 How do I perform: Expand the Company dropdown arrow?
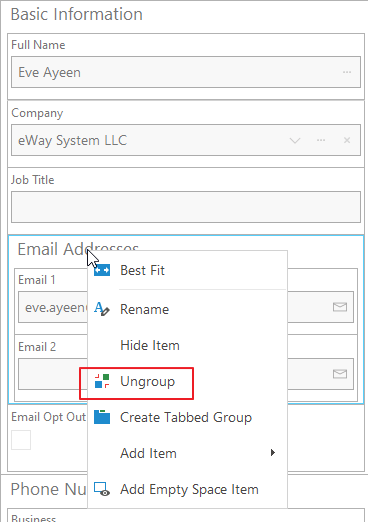(x=295, y=141)
